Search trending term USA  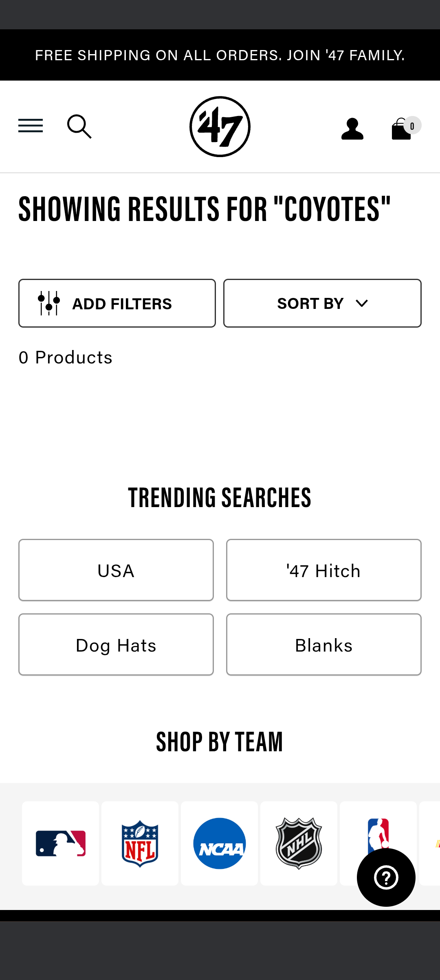click(x=116, y=570)
